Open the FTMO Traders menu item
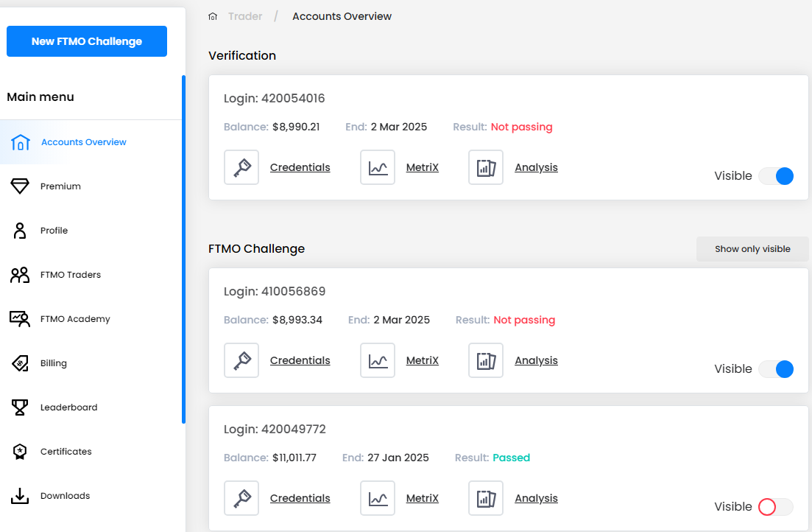The width and height of the screenshot is (812, 532). tap(91, 275)
